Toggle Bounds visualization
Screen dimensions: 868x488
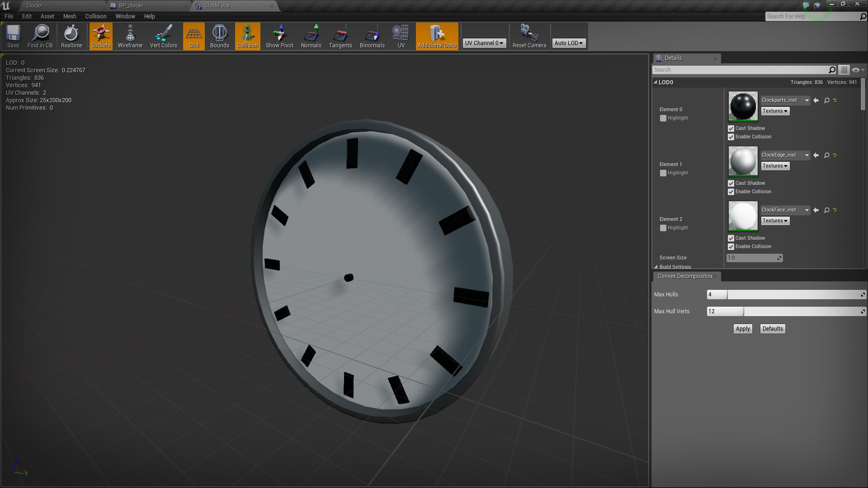pyautogui.click(x=219, y=36)
